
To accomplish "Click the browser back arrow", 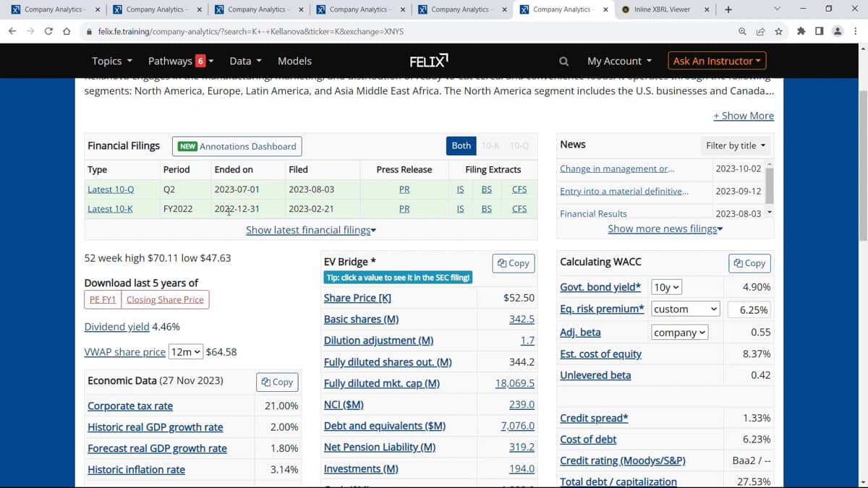I will pos(12,32).
